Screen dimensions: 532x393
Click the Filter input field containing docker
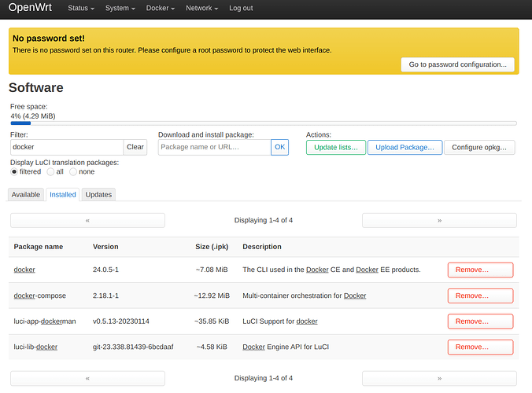coord(67,148)
